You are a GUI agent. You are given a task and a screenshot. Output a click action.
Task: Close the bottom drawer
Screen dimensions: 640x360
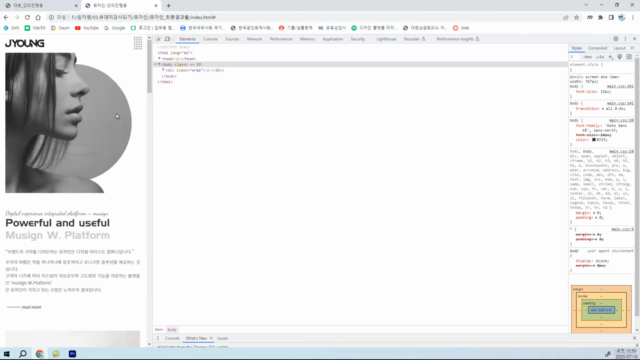pos(634,338)
